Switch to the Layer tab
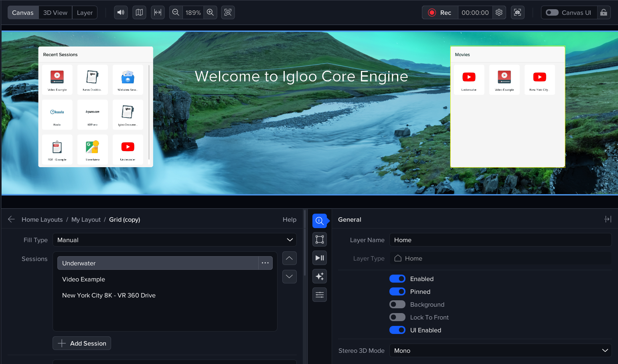Screen dimensions: 618x364 point(85,12)
